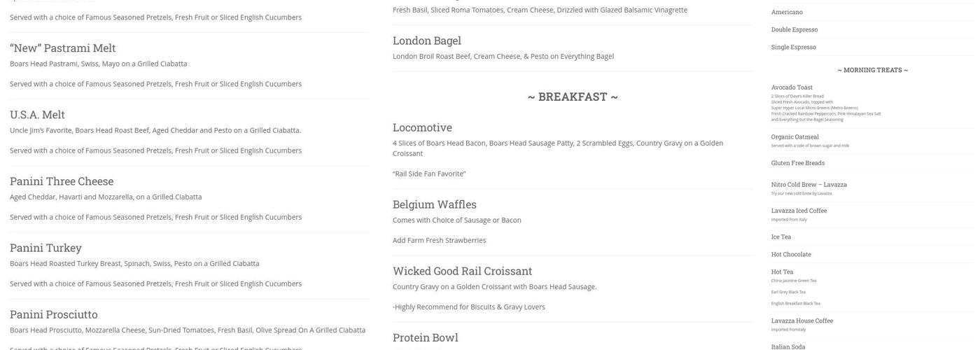Image resolution: width=980 pixels, height=350 pixels.
Task: Select the Avocado Toast item
Action: point(792,87)
